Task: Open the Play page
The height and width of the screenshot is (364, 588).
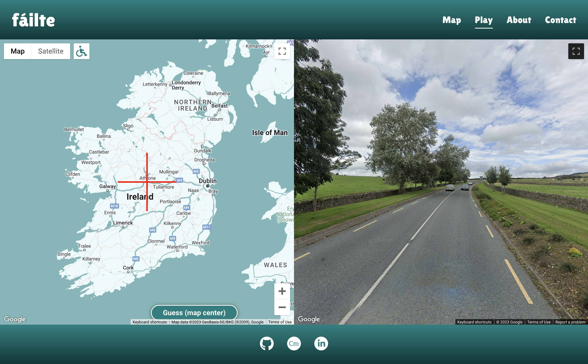Action: pos(484,20)
